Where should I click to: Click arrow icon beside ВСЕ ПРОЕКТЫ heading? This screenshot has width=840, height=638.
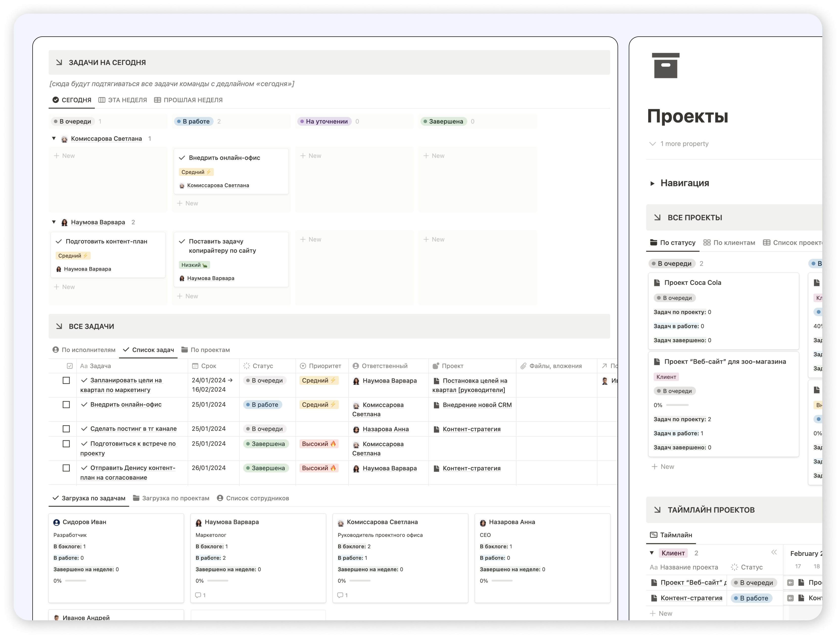pyautogui.click(x=657, y=218)
